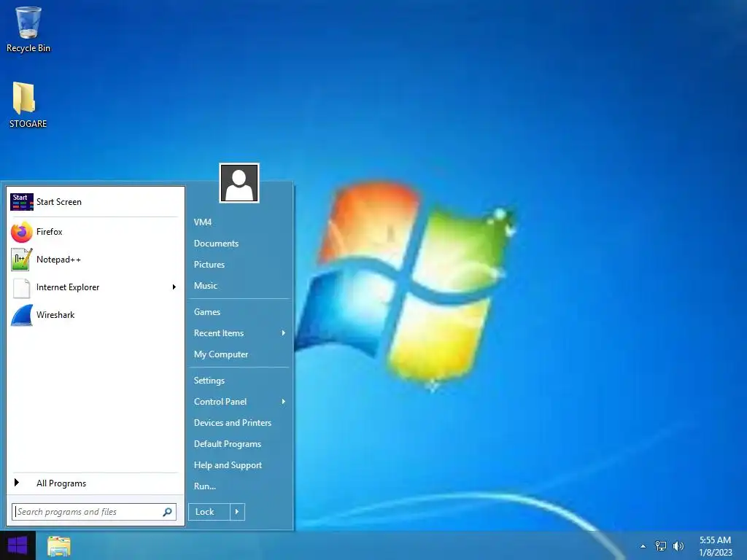Expand Internet Explorer jump list arrow
The image size is (747, 560).
click(174, 287)
